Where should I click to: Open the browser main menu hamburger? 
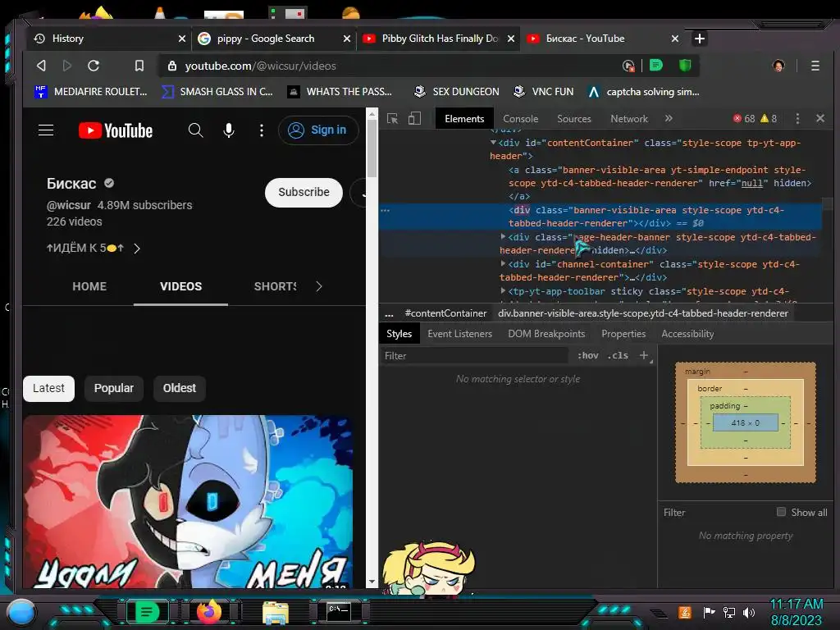[x=815, y=66]
